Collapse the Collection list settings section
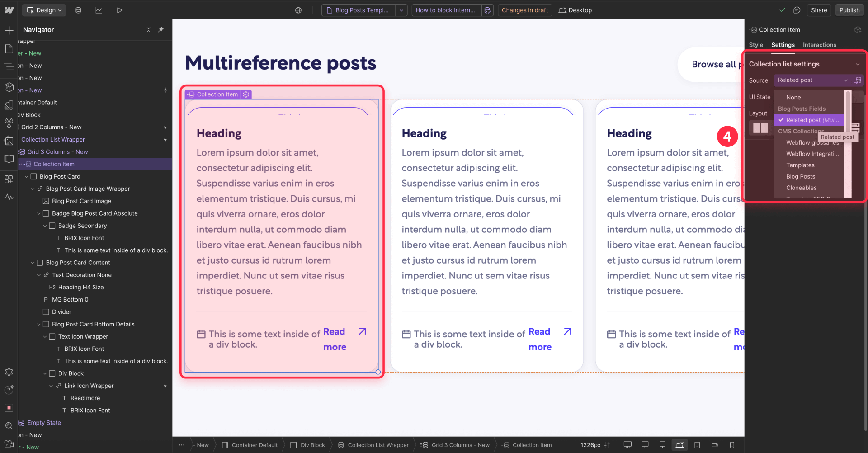The width and height of the screenshot is (868, 453). (x=858, y=64)
